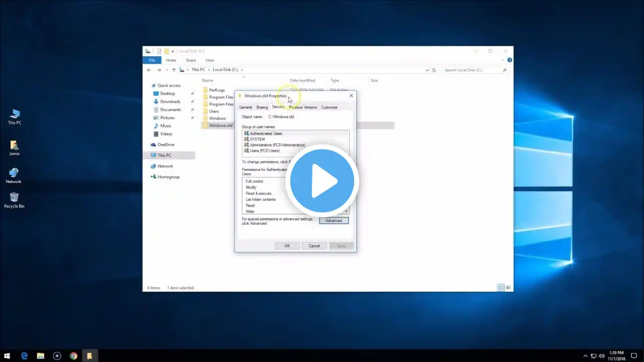This screenshot has width=644, height=362.
Task: Select Desktop in the navigation pane
Action: click(168, 94)
